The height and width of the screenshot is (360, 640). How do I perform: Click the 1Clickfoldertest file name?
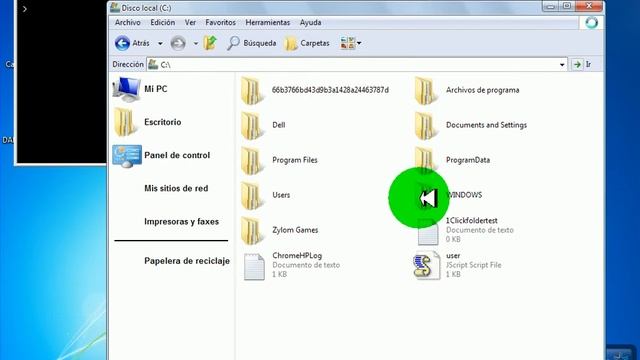[x=471, y=220]
